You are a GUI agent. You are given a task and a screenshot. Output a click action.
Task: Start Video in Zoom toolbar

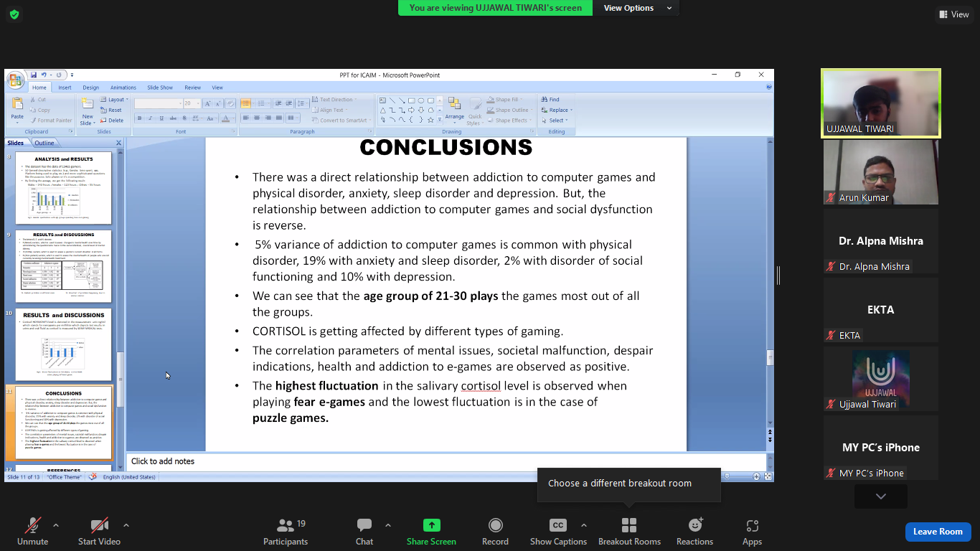(99, 525)
